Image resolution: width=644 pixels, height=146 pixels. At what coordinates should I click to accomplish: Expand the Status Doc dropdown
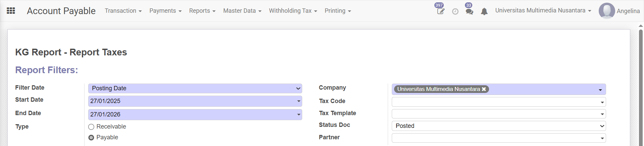click(498, 126)
